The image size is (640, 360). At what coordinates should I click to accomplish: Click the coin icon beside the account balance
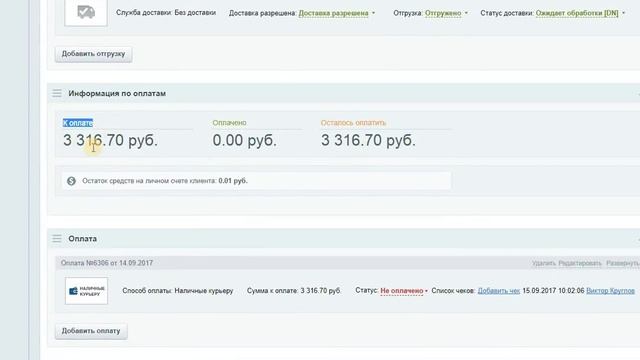coord(71,181)
